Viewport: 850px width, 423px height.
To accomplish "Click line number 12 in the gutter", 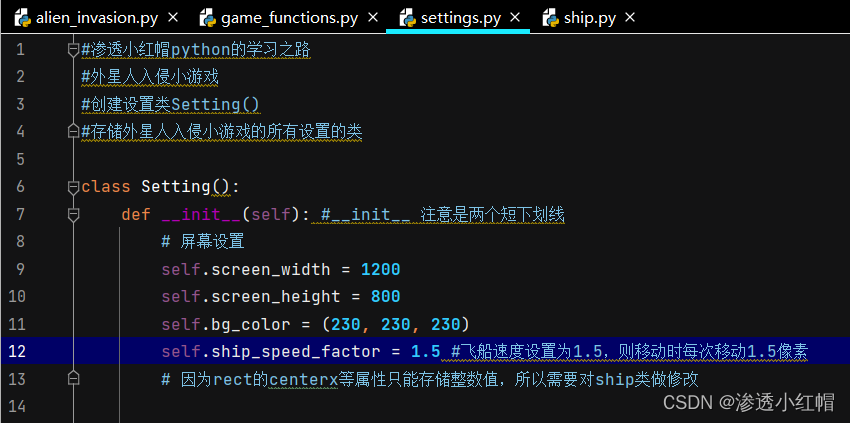I will pyautogui.click(x=16, y=351).
